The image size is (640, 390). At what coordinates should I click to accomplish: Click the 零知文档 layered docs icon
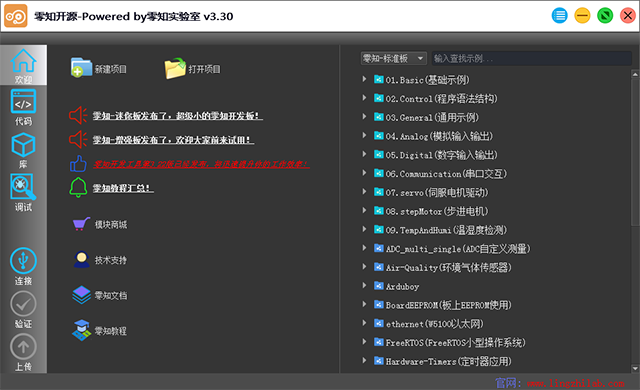pos(82,295)
